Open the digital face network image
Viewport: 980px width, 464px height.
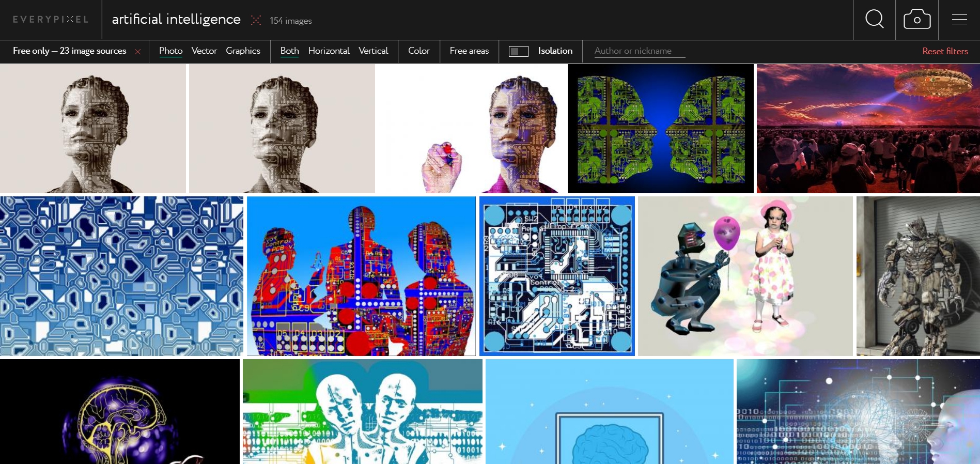858,412
